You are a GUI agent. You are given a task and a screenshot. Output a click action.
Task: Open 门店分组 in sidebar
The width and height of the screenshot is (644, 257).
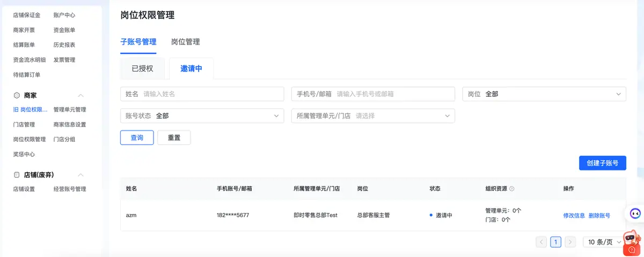click(64, 139)
